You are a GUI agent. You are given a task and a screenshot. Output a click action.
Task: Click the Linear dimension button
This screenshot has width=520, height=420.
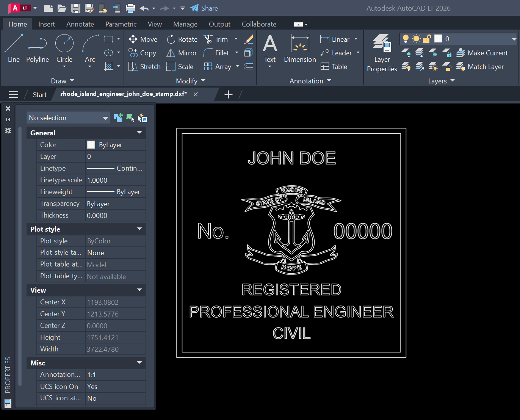point(335,39)
